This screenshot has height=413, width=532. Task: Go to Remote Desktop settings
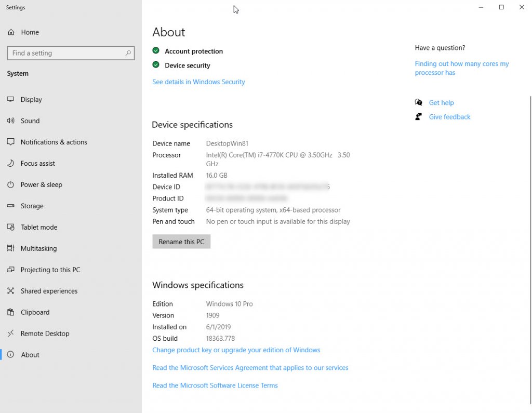[x=71, y=333]
